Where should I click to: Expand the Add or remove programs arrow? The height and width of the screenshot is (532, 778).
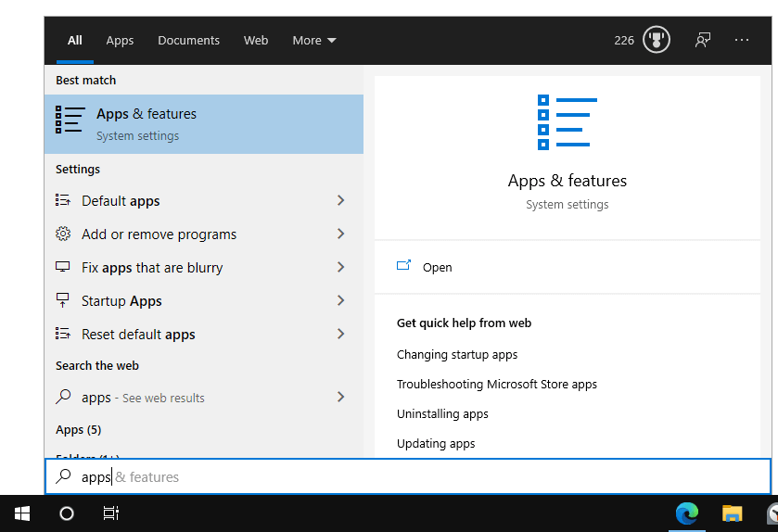[341, 234]
